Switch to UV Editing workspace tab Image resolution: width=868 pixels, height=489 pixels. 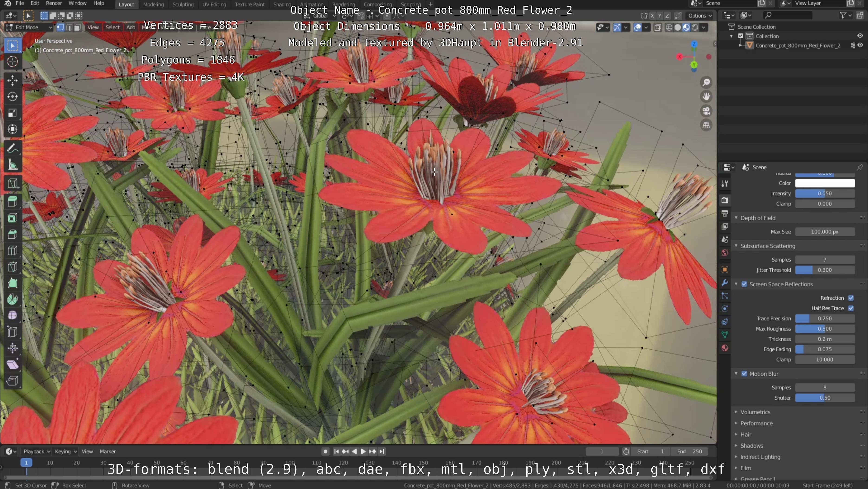pyautogui.click(x=214, y=4)
